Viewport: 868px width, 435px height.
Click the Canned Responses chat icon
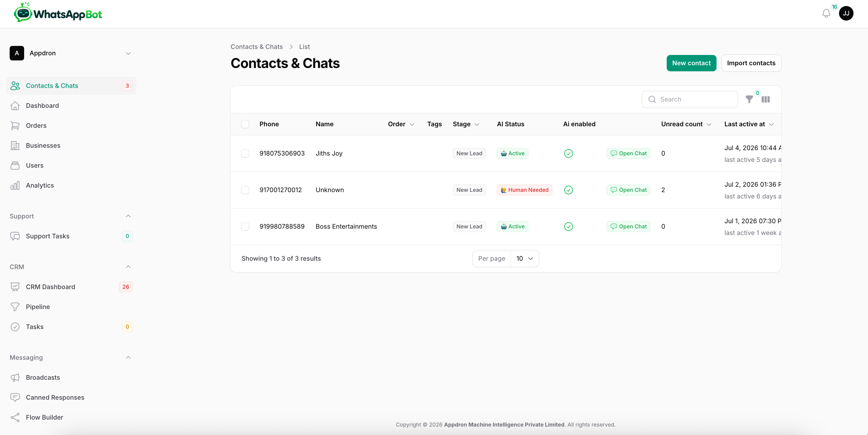15,397
